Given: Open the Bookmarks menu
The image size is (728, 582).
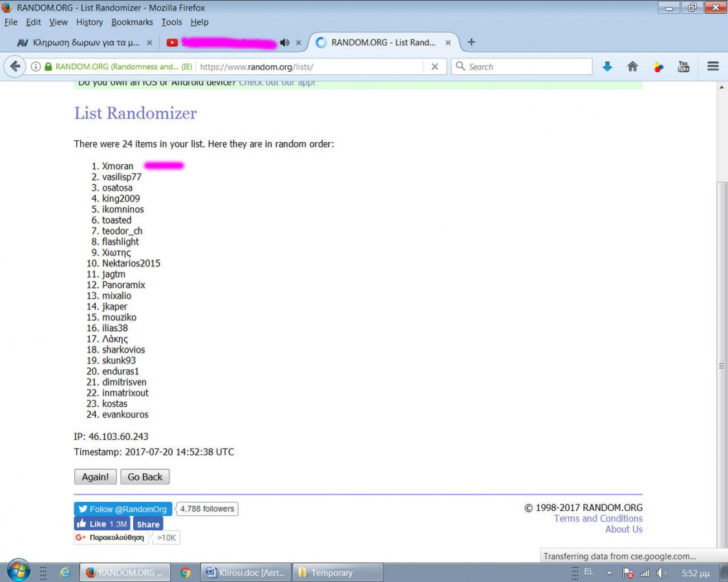Looking at the screenshot, I should [x=132, y=22].
